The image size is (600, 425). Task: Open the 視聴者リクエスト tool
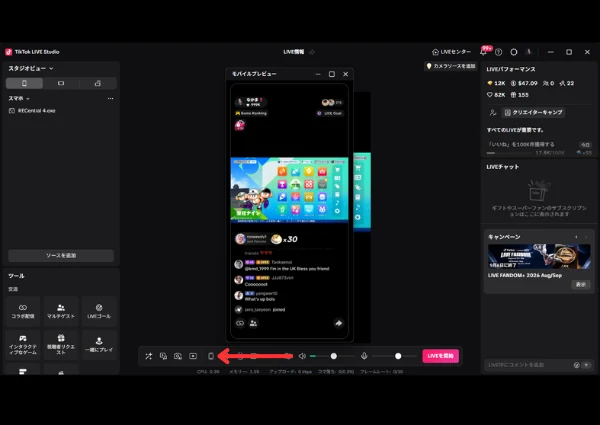click(61, 345)
